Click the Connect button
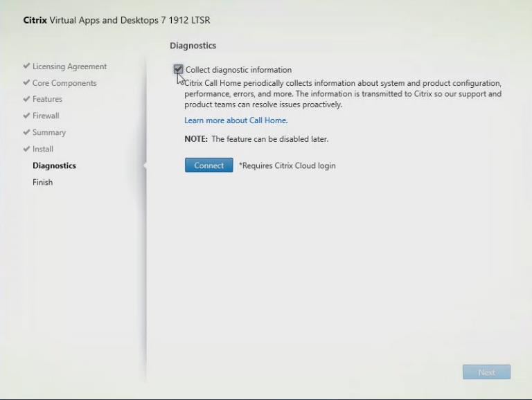Image resolution: width=532 pixels, height=400 pixels. click(209, 165)
